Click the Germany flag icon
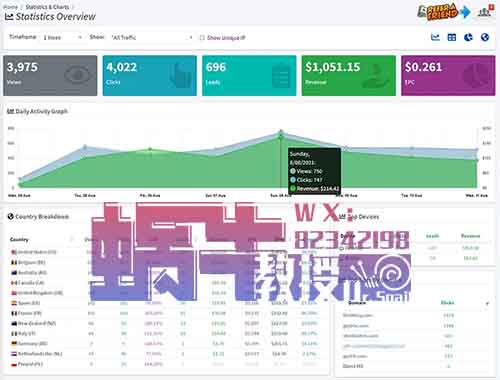The image size is (500, 380). pyautogui.click(x=14, y=343)
